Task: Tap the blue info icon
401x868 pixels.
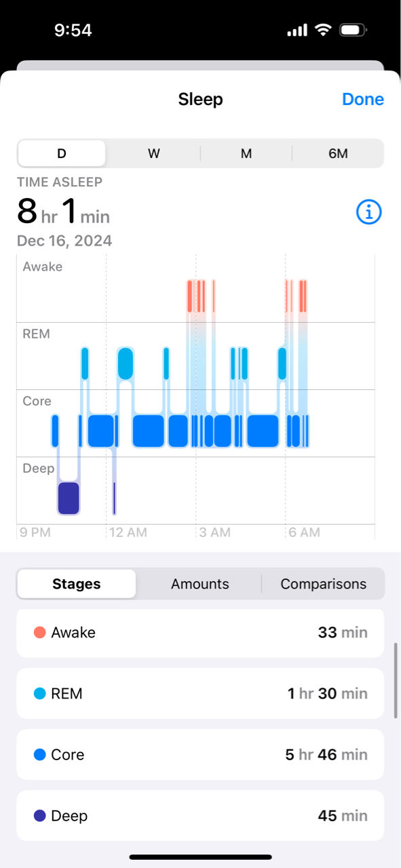Action: coord(369,212)
